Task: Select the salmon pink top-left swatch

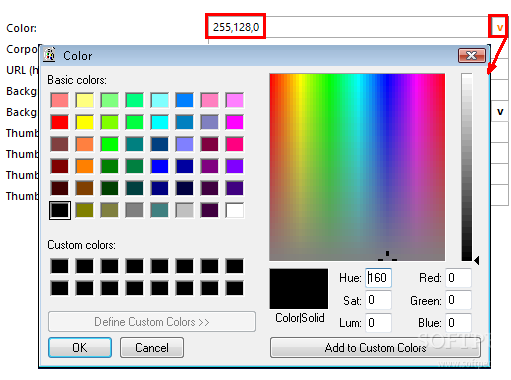Action: (x=60, y=100)
